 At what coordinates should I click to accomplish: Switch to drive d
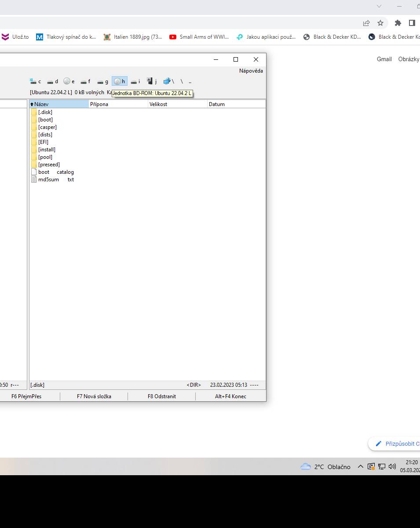(53, 81)
